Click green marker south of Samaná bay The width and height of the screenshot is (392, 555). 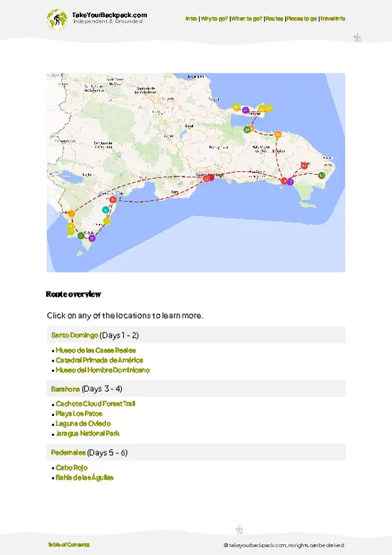click(247, 130)
